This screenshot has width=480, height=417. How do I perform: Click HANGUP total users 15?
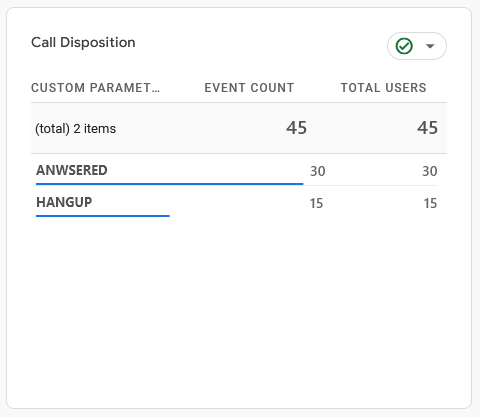click(430, 203)
